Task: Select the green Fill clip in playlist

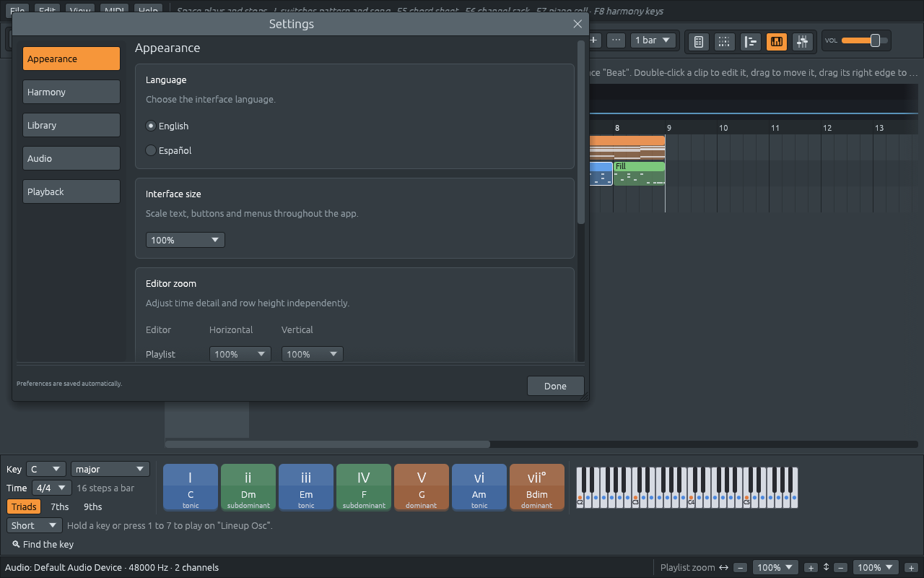Action: [x=639, y=173]
